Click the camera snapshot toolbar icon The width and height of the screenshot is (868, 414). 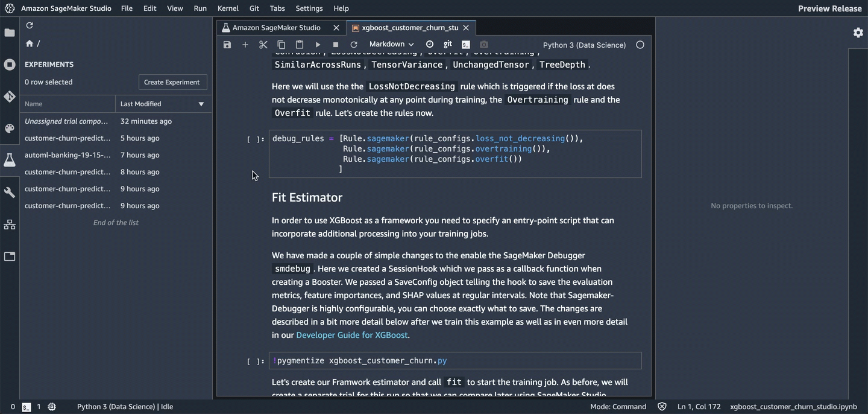pos(484,44)
